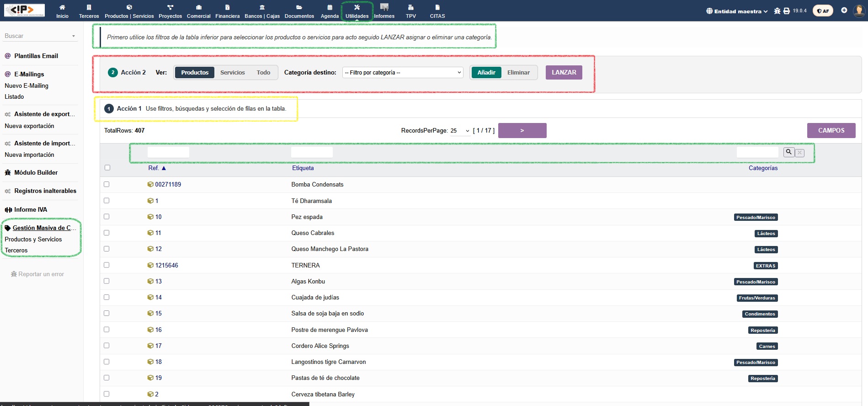
Task: Select the Servicios view toggle
Action: tap(233, 72)
